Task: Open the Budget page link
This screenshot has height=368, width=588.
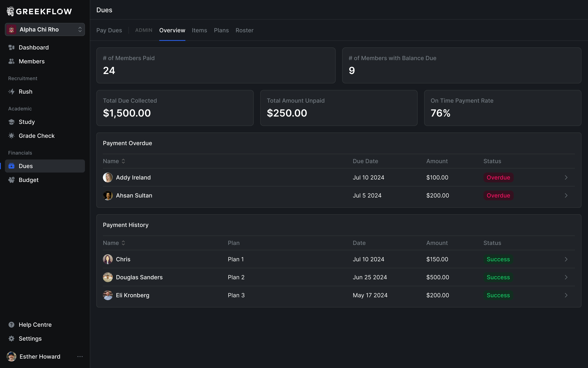Action: (45, 180)
